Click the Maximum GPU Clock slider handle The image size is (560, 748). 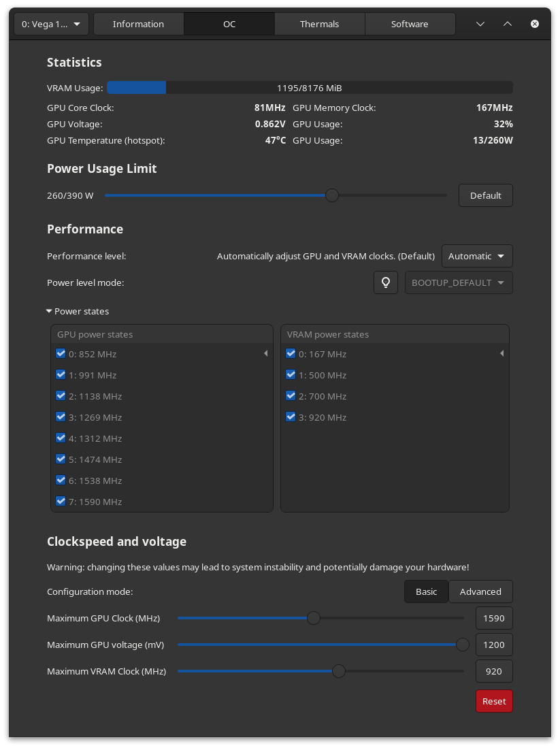pos(314,618)
